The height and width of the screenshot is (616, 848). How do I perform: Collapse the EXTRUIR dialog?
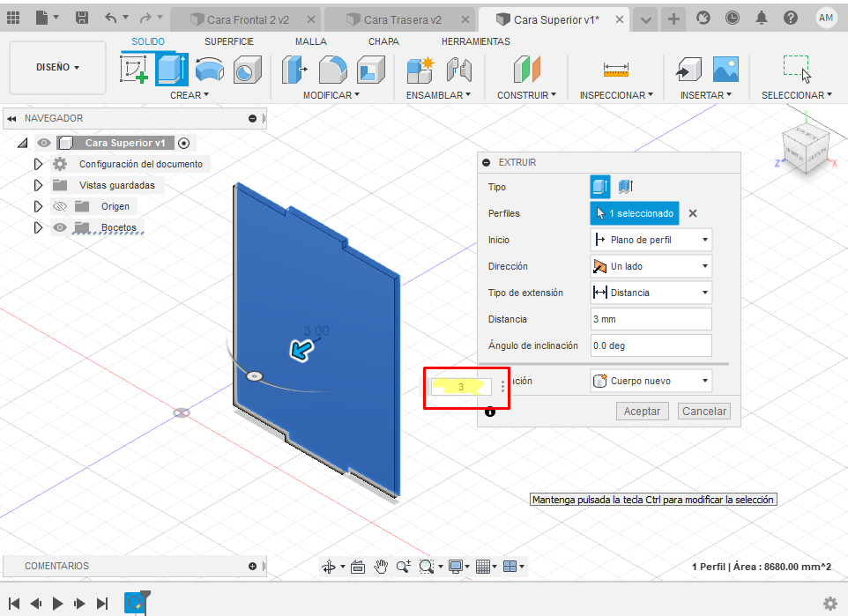tap(487, 162)
